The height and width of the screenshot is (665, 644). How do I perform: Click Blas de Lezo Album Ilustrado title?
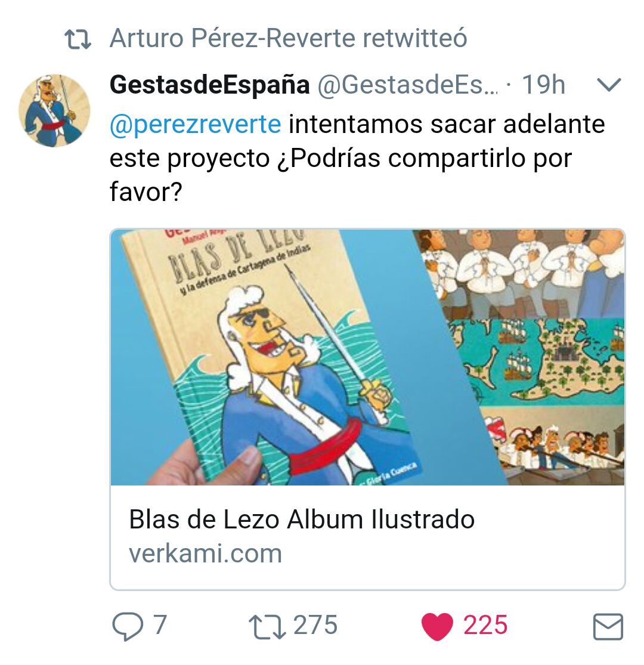(x=302, y=519)
